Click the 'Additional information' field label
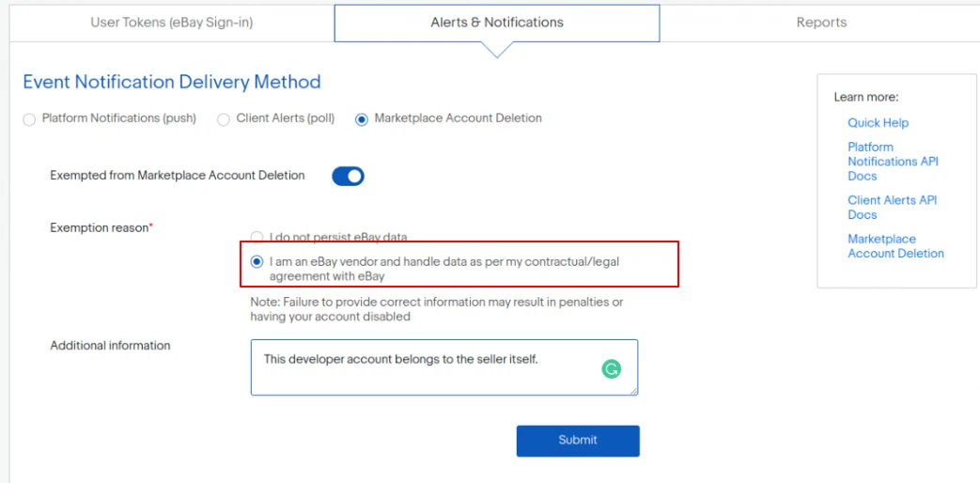Viewport: 980px width, 483px height. pos(110,346)
